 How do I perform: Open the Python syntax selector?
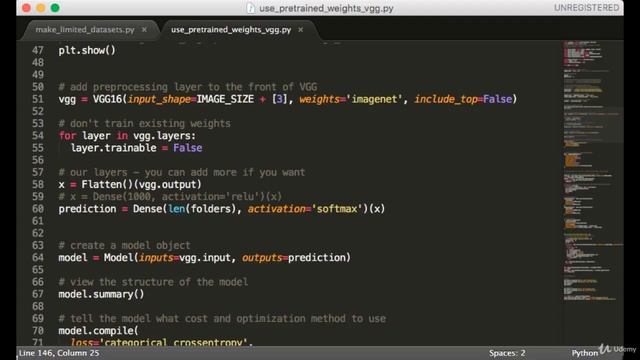(x=584, y=353)
